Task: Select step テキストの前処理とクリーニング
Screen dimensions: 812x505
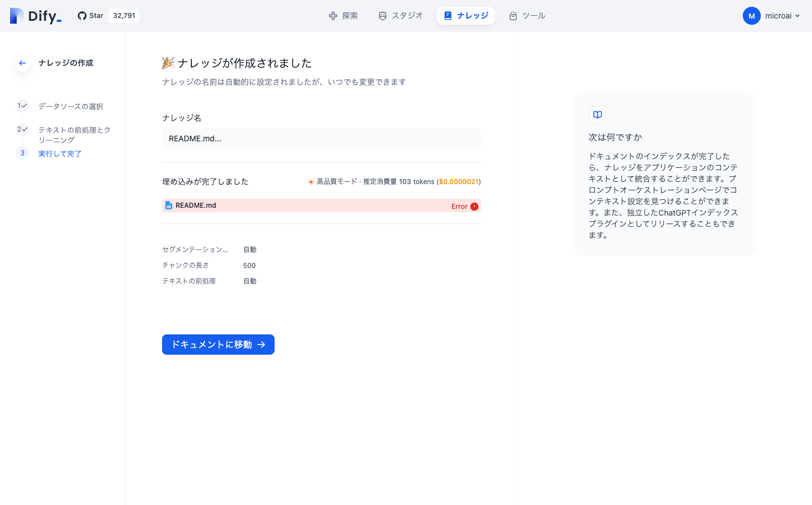Action: click(74, 135)
